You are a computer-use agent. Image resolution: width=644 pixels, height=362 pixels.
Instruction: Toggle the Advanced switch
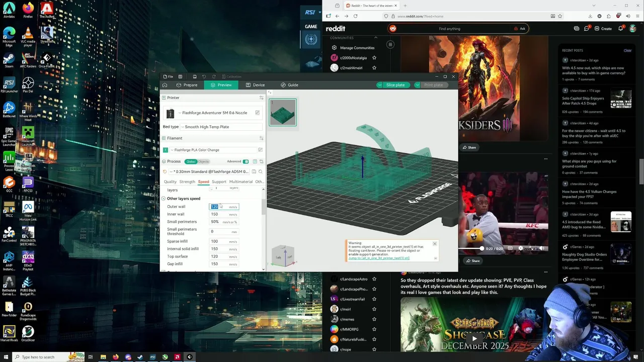pyautogui.click(x=246, y=161)
